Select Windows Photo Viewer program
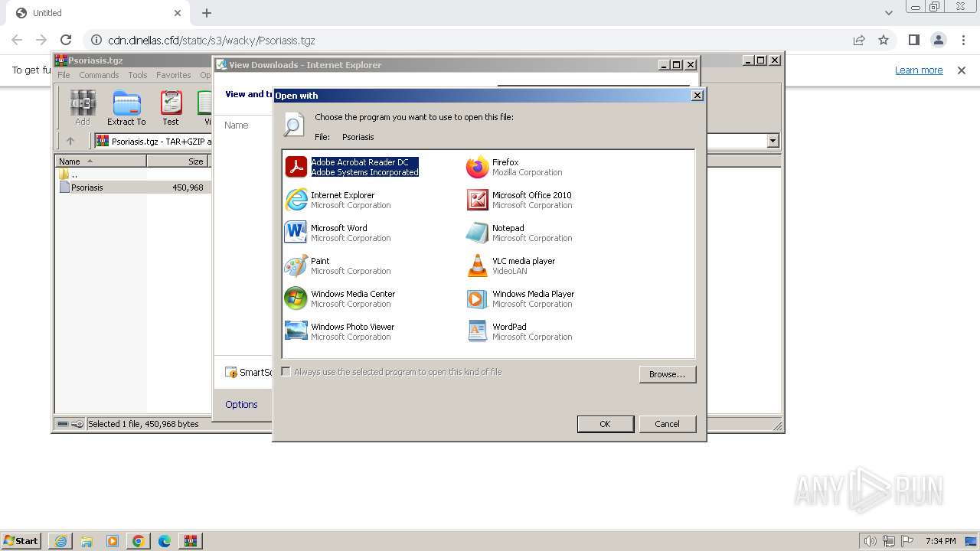The height and width of the screenshot is (551, 980). (x=340, y=331)
